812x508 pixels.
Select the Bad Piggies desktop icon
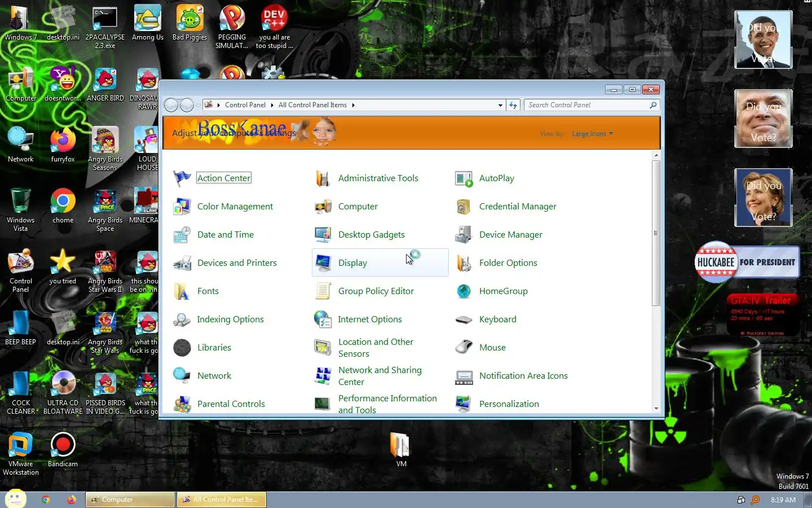[x=189, y=23]
